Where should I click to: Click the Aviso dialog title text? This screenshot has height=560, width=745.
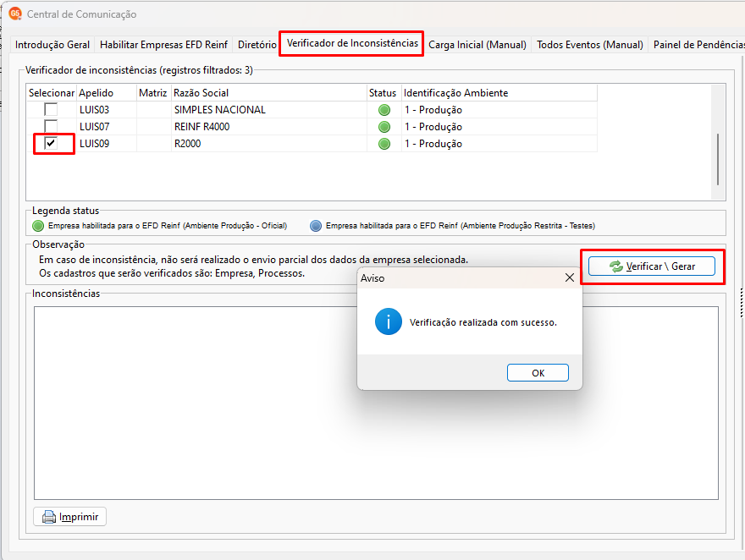pyautogui.click(x=372, y=278)
